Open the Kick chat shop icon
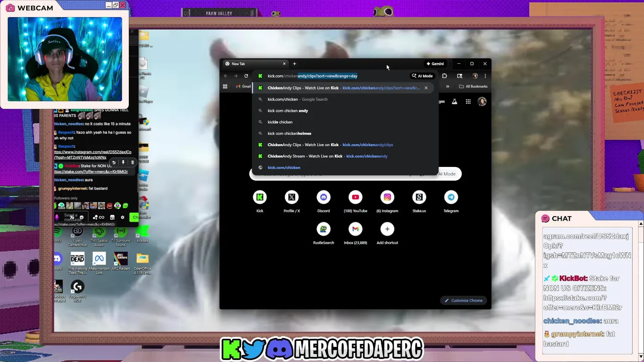This screenshot has width=644, height=362. pyautogui.click(x=112, y=217)
